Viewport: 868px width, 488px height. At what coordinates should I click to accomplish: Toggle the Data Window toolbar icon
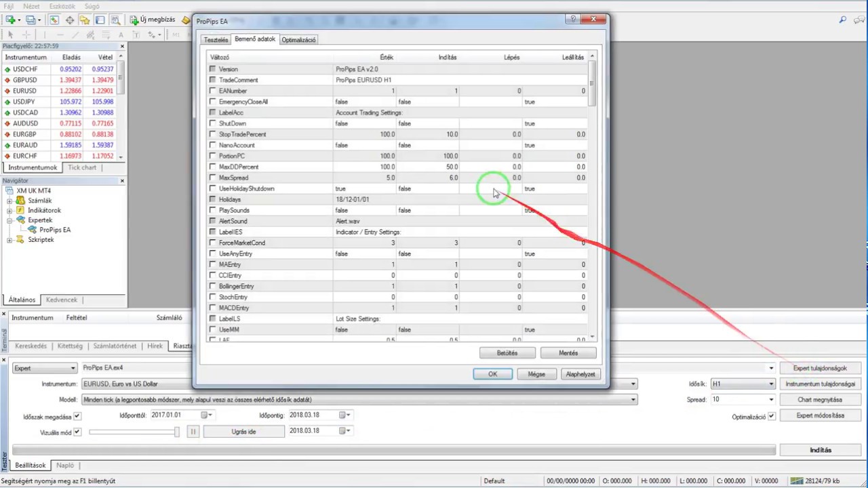click(69, 20)
